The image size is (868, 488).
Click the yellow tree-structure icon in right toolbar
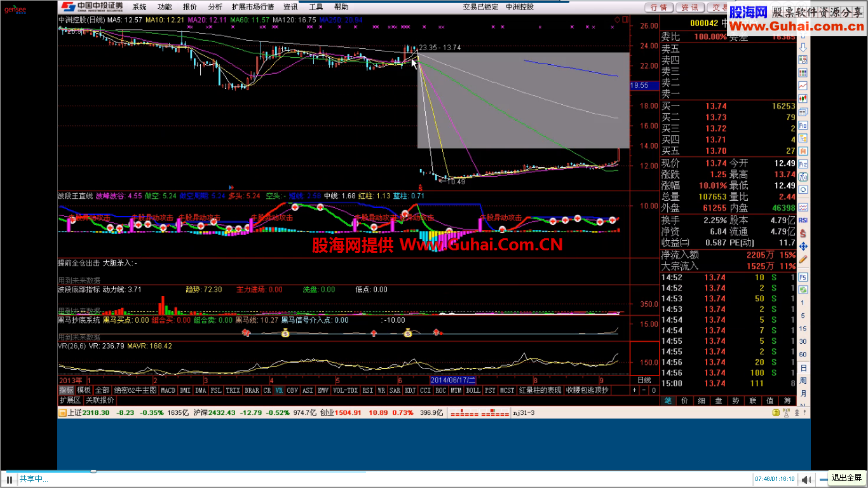pos(803,138)
